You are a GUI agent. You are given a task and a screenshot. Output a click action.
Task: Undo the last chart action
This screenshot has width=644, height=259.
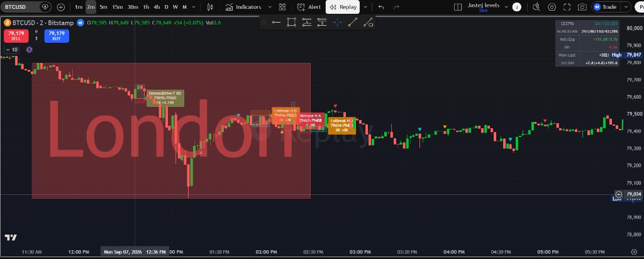point(381,7)
